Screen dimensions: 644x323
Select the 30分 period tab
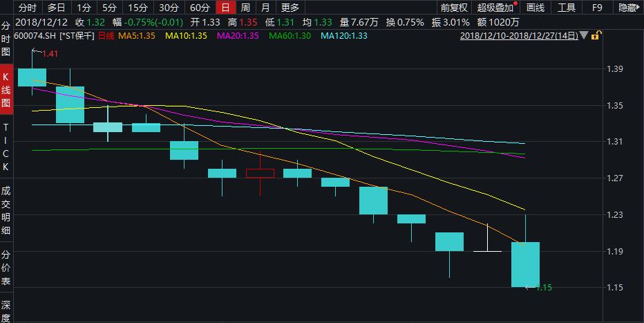[x=169, y=8]
